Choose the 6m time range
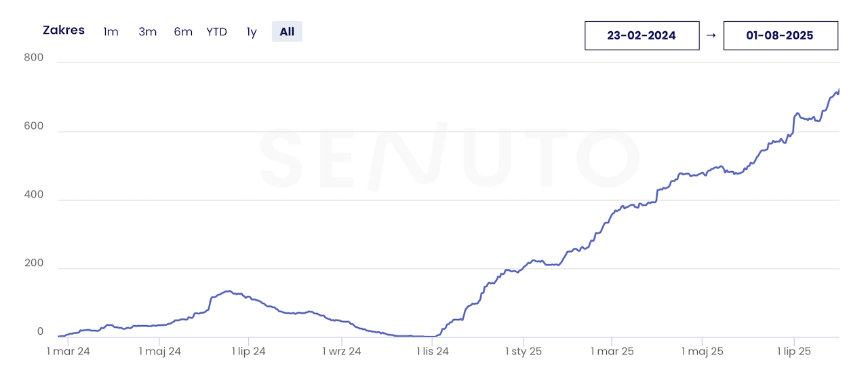Screen dimensions: 868x372 click(x=182, y=32)
